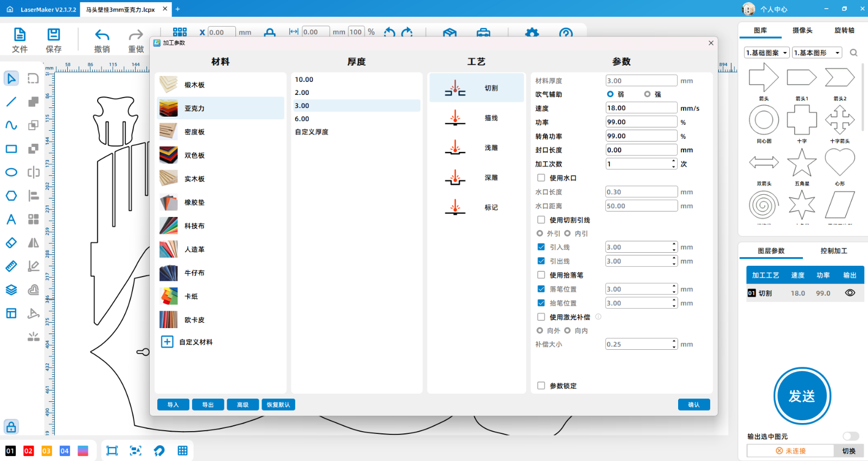Click the 加工次数 spinner arrows
The image size is (868, 461).
point(674,164)
